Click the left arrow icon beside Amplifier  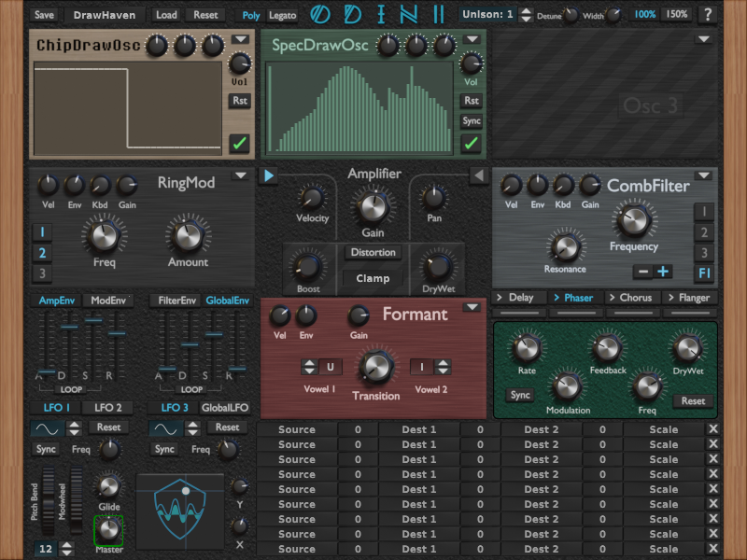click(x=478, y=175)
